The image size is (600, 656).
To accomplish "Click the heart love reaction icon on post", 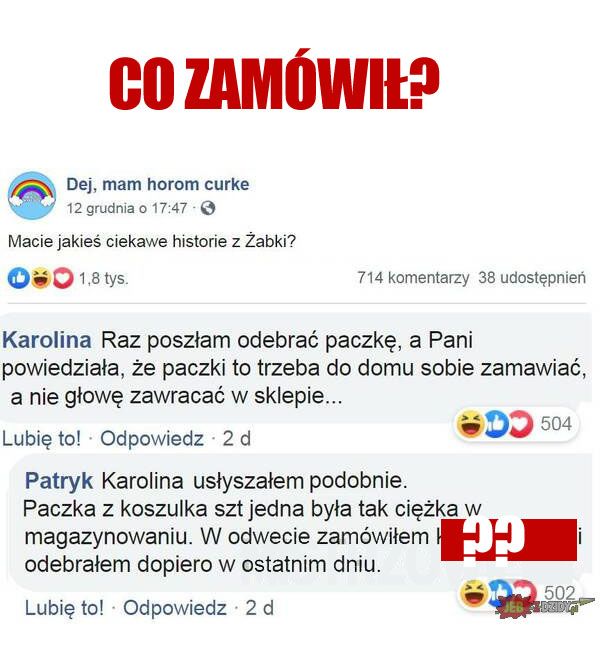I will coord(63,278).
